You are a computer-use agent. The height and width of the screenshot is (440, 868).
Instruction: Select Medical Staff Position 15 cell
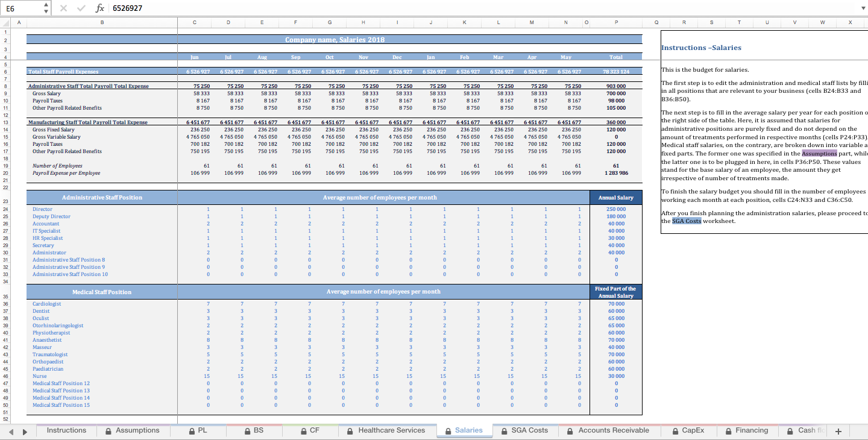pos(102,405)
